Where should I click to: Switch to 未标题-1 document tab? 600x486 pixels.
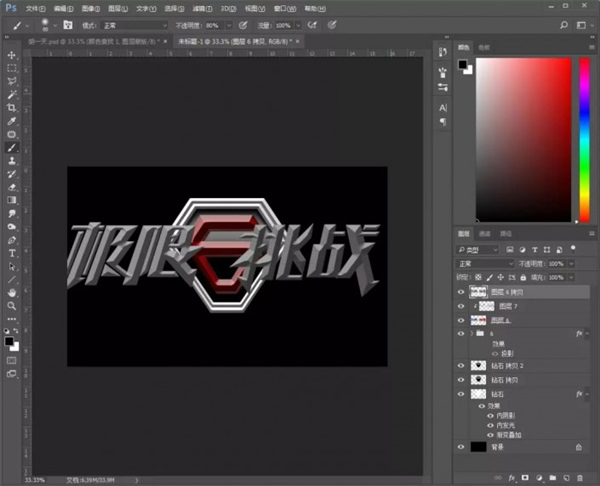[x=235, y=41]
